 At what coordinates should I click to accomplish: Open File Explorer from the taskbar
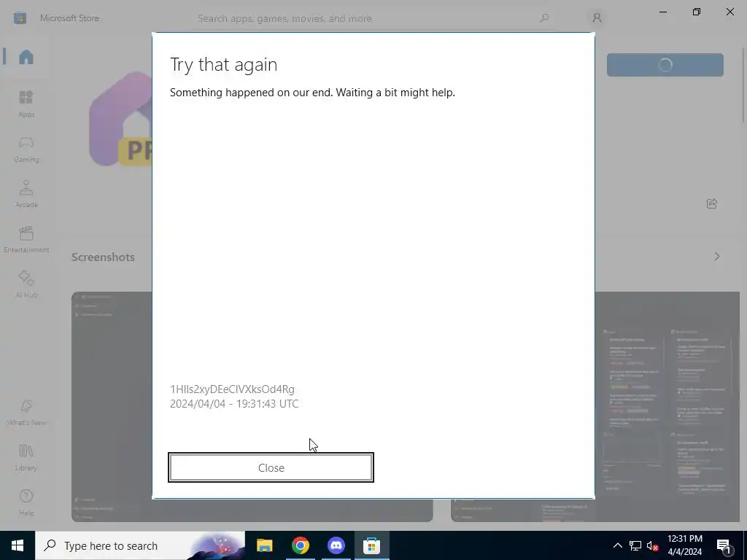[264, 545]
